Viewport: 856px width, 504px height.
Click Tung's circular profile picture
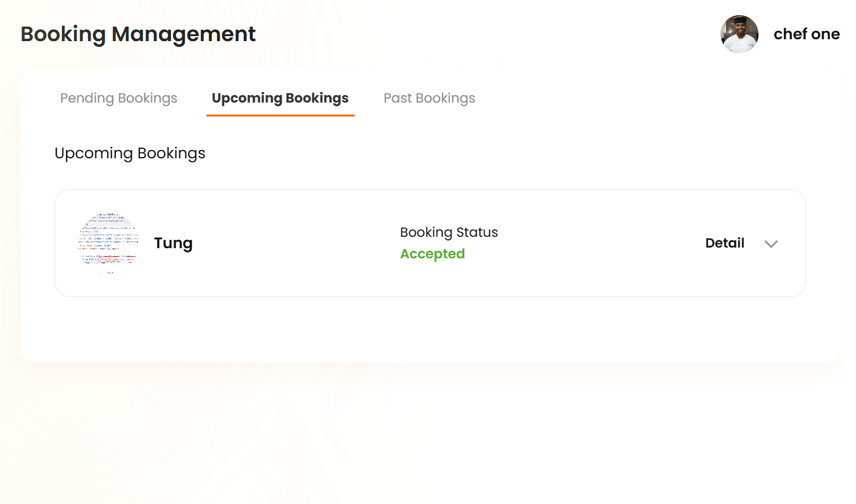tap(108, 243)
